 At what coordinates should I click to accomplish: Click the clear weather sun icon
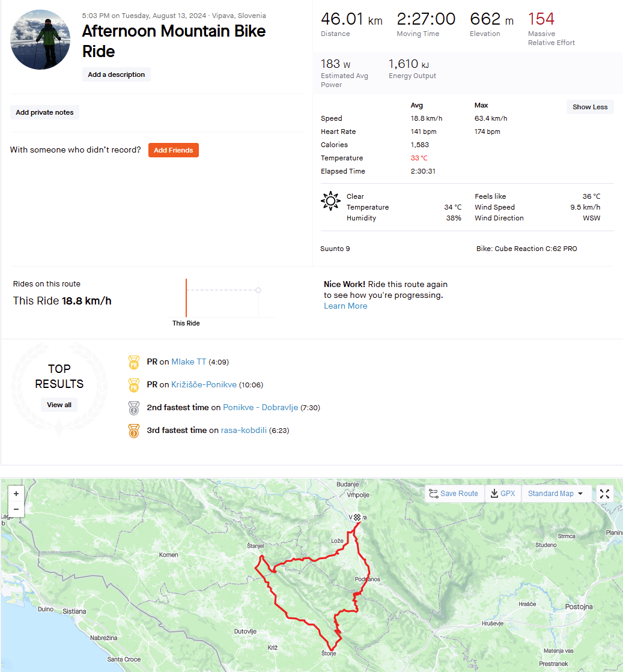(330, 201)
